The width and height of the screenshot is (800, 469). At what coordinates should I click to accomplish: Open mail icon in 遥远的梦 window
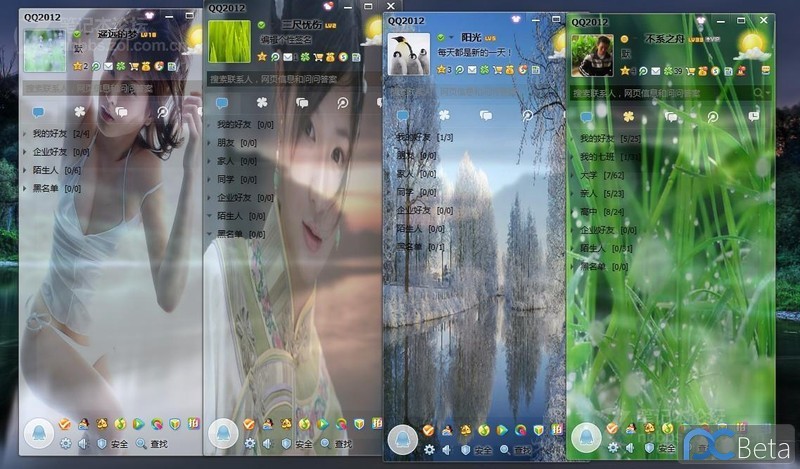coord(108,66)
